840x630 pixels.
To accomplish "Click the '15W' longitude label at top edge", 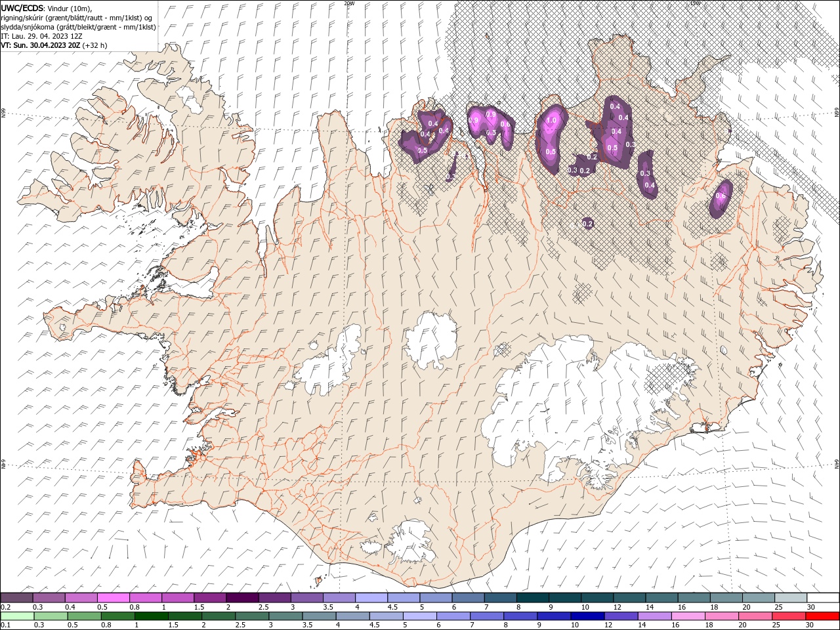I will point(695,3).
